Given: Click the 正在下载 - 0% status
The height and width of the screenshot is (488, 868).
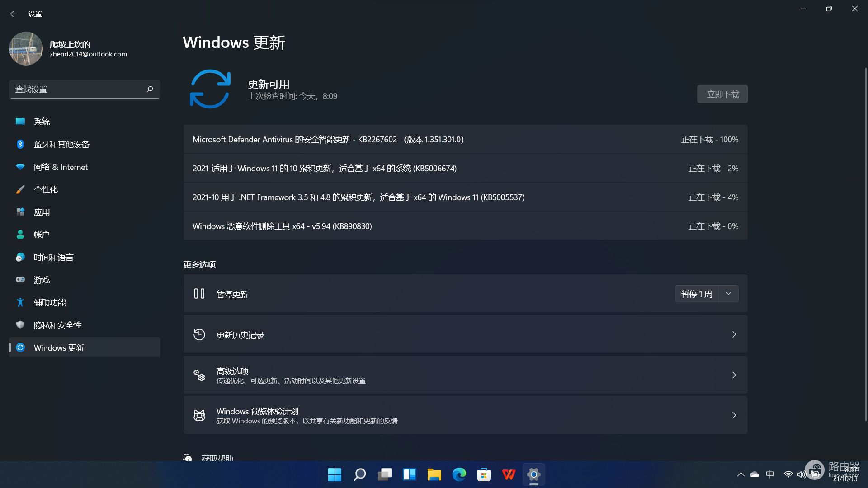Looking at the screenshot, I should point(713,226).
